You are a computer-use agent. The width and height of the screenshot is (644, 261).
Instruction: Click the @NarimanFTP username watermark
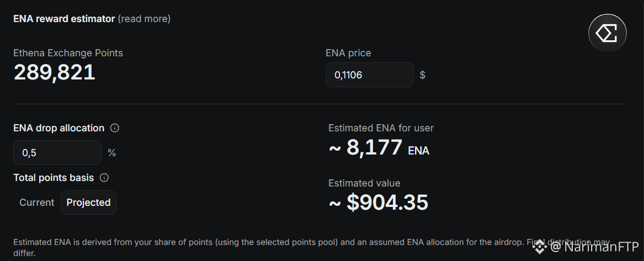(594, 247)
